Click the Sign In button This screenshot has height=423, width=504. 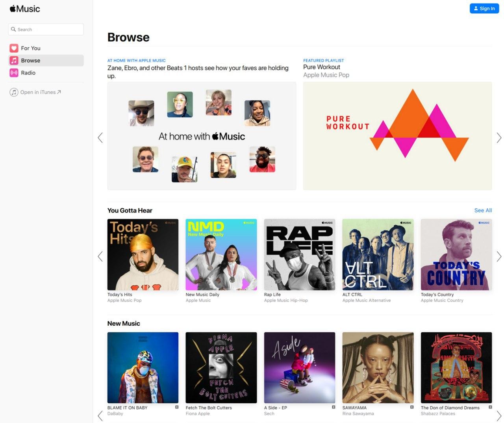[x=484, y=8]
